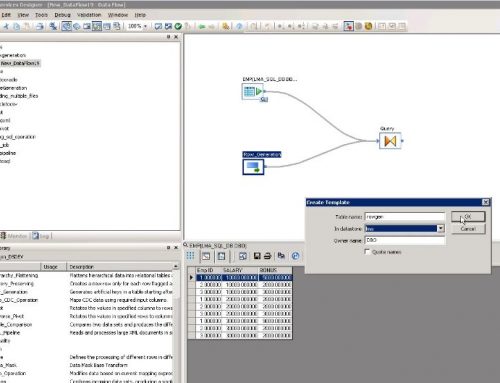Open the In datastore dropdown
The image size is (500, 383).
[441, 228]
